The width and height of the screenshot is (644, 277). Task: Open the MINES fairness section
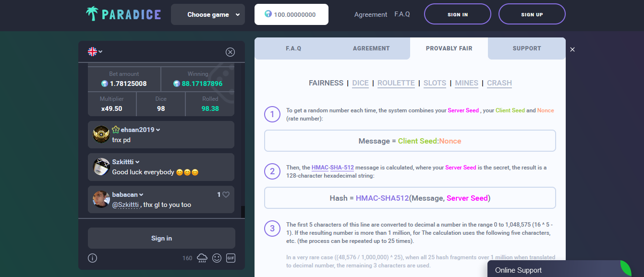pos(467,83)
